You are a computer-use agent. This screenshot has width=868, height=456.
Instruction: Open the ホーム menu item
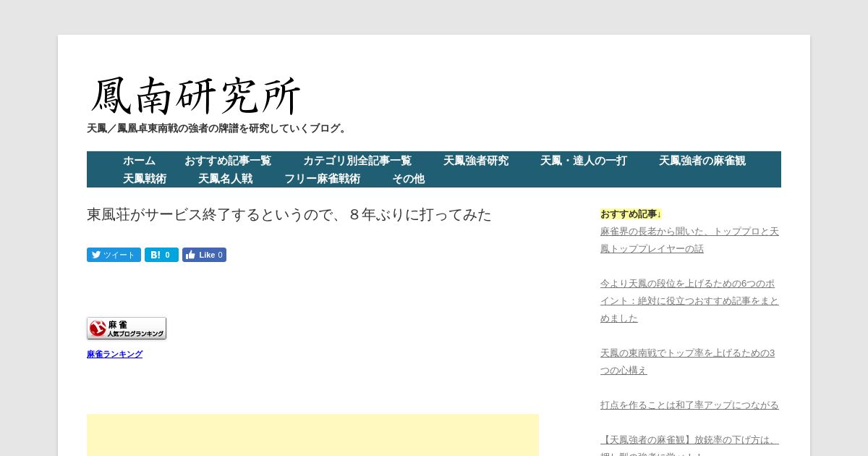(x=139, y=161)
